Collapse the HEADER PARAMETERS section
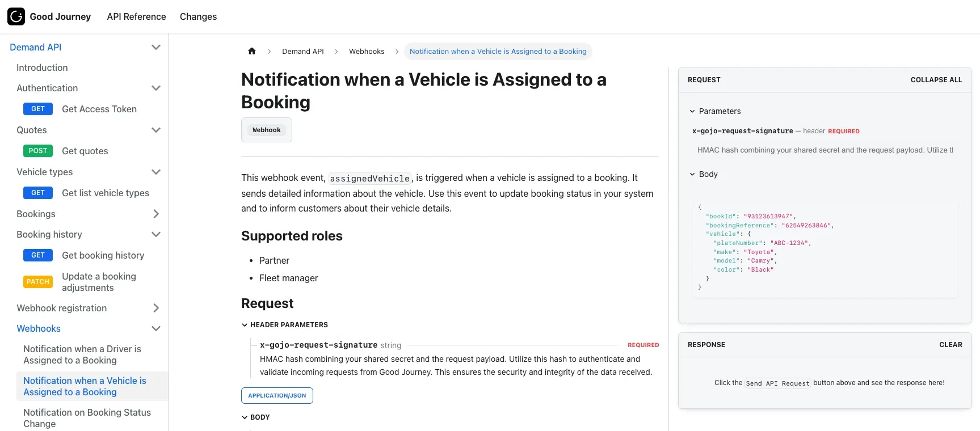 tap(245, 325)
